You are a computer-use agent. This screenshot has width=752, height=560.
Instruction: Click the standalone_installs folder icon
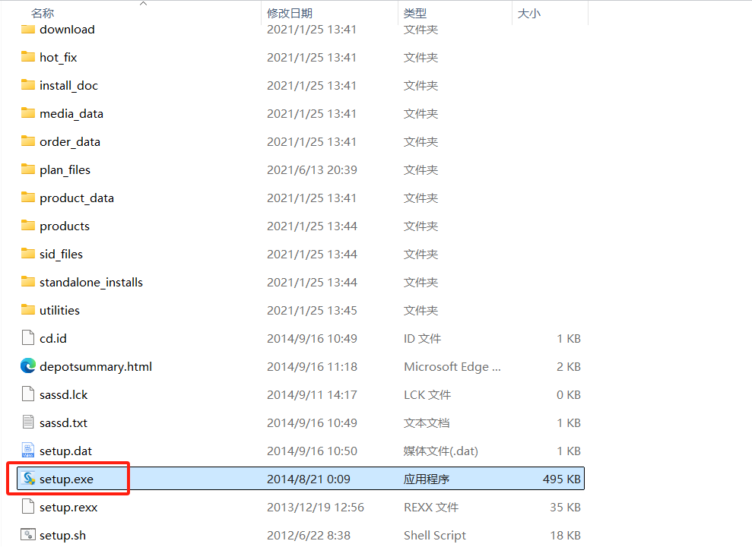[x=28, y=282]
